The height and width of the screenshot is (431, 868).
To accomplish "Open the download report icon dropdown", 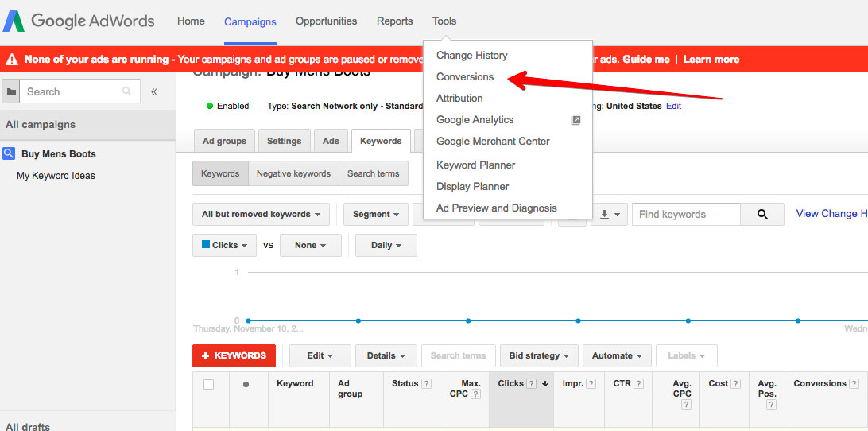I will (609, 214).
